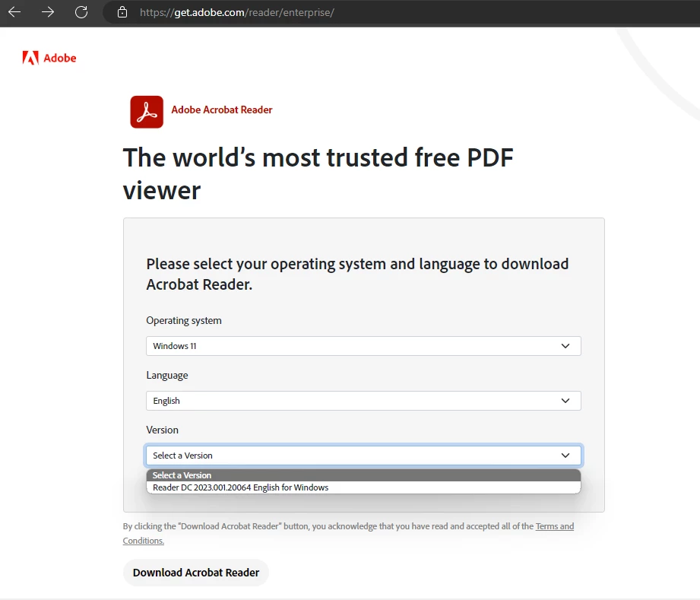
Task: Go forward using the browser forward arrow
Action: [48, 12]
